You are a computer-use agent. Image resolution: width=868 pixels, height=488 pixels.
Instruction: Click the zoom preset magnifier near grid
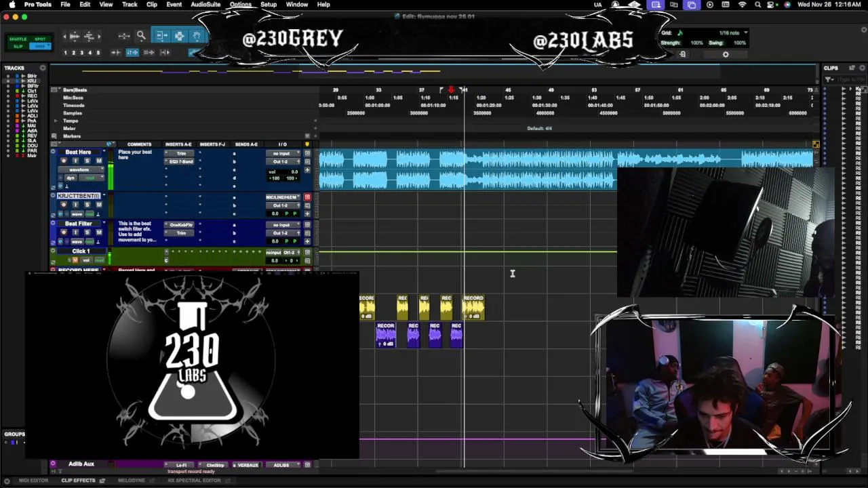coord(683,54)
